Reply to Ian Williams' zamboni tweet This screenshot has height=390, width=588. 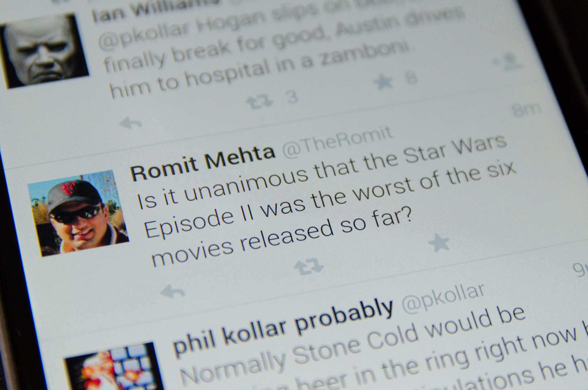(130, 123)
